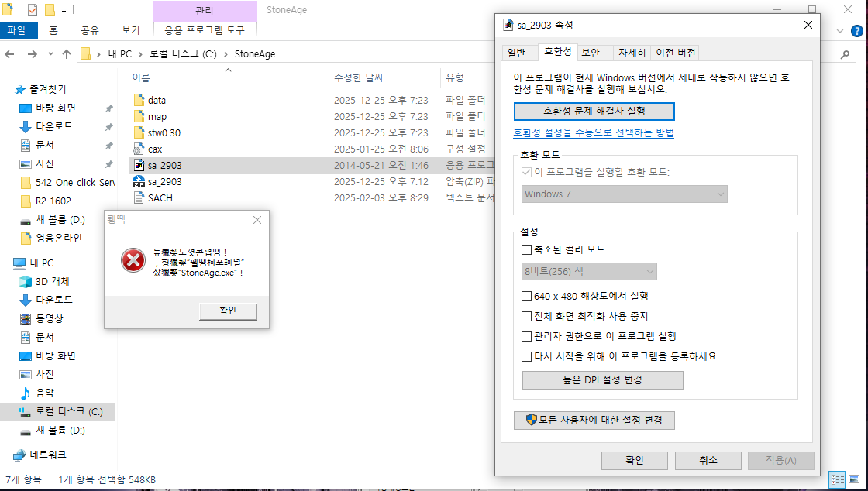Screen dimensions: 868x491
Task: Switch to the 보안 tab
Action: pos(591,53)
